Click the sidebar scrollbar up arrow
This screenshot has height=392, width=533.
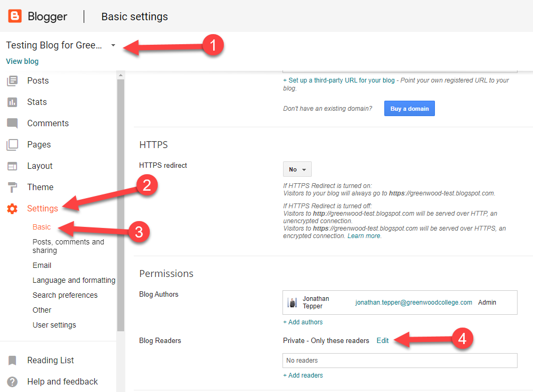(x=120, y=75)
